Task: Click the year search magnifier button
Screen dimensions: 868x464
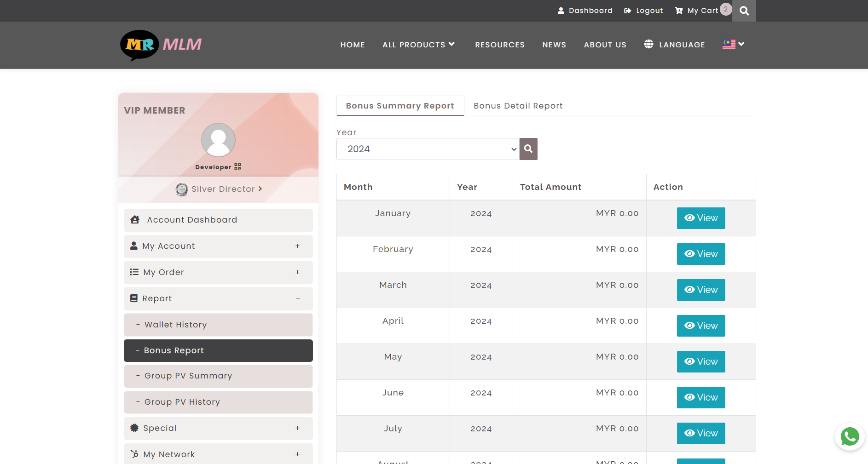Action: pos(528,149)
